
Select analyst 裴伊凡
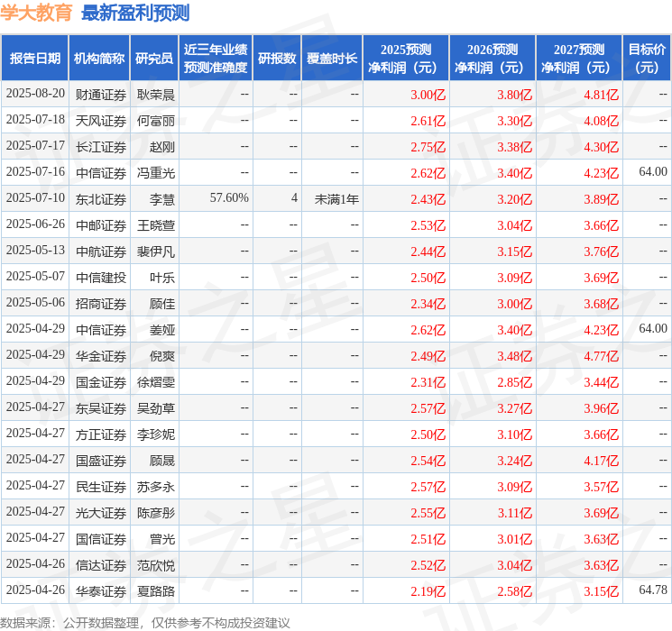pos(155,251)
